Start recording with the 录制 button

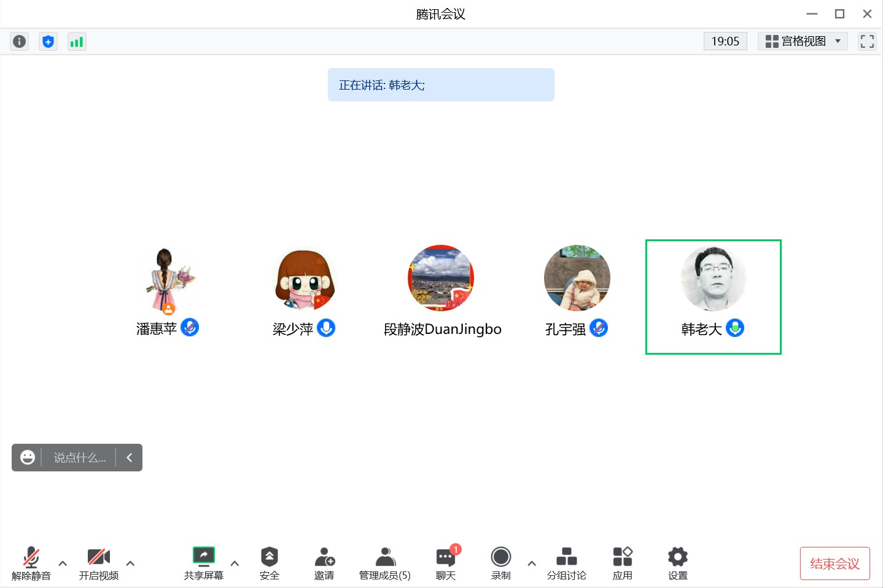click(x=500, y=563)
